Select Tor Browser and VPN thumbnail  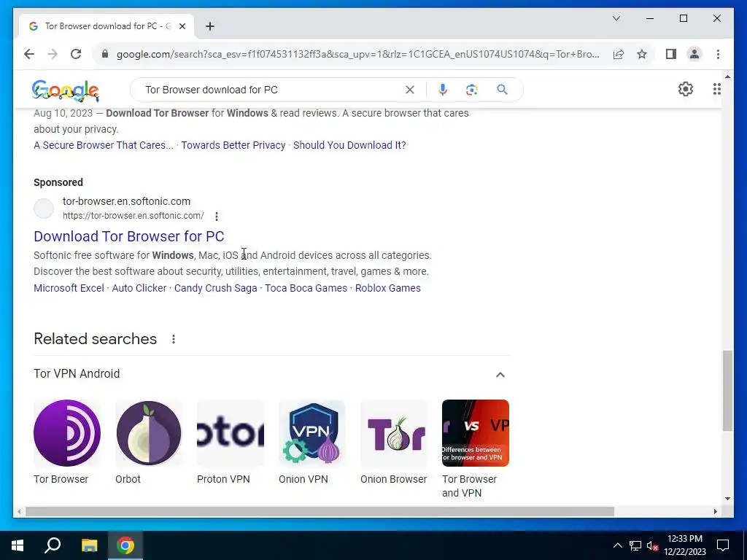click(476, 433)
